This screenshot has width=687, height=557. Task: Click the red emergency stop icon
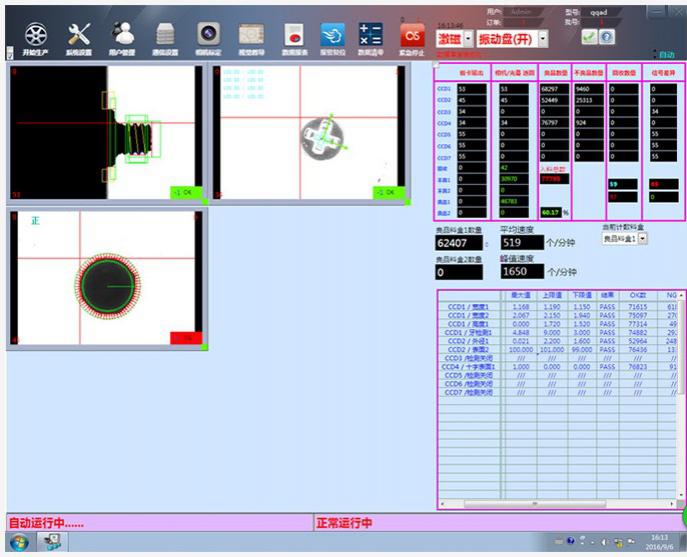point(412,35)
